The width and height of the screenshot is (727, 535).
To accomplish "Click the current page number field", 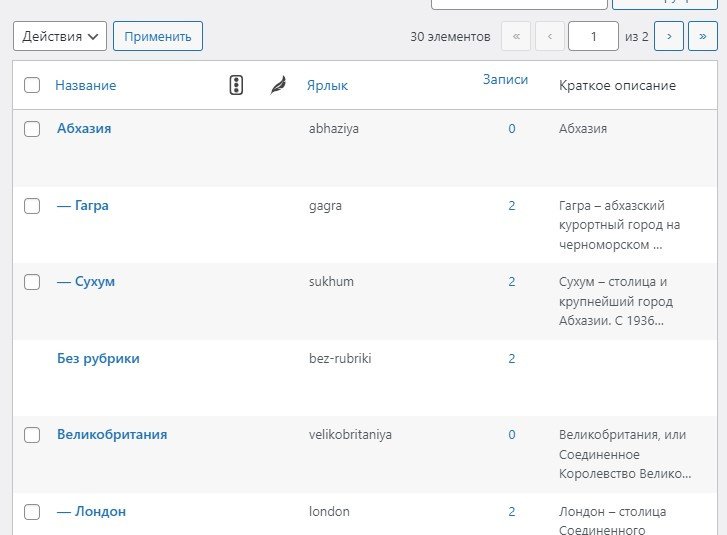I will pos(593,36).
